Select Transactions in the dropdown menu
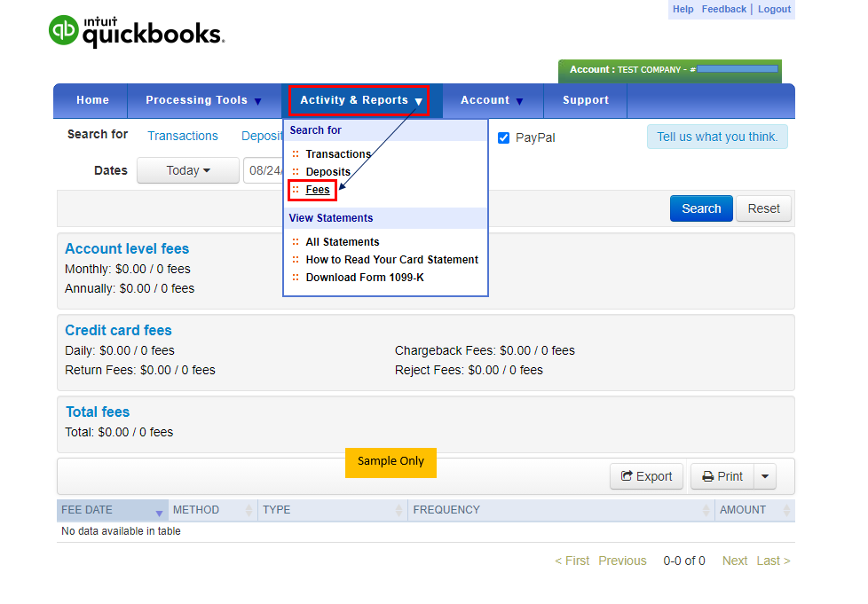This screenshot has height=604, width=868. (x=338, y=153)
